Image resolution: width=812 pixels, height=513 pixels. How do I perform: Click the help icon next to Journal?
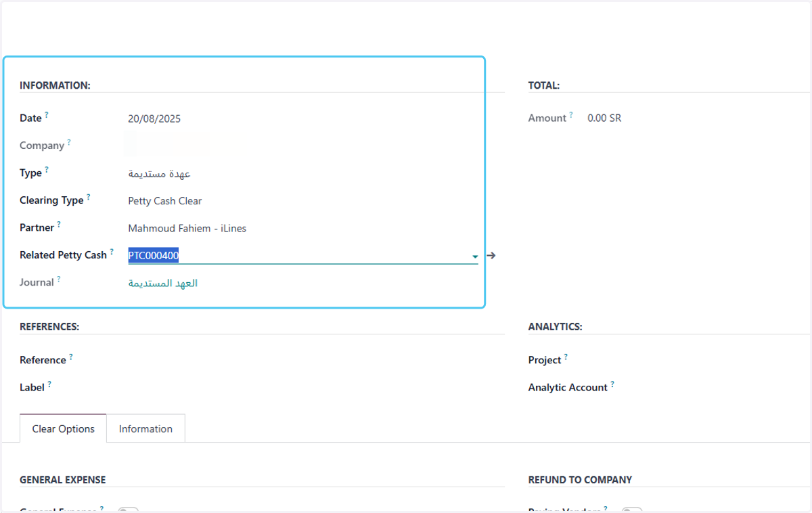pos(59,280)
